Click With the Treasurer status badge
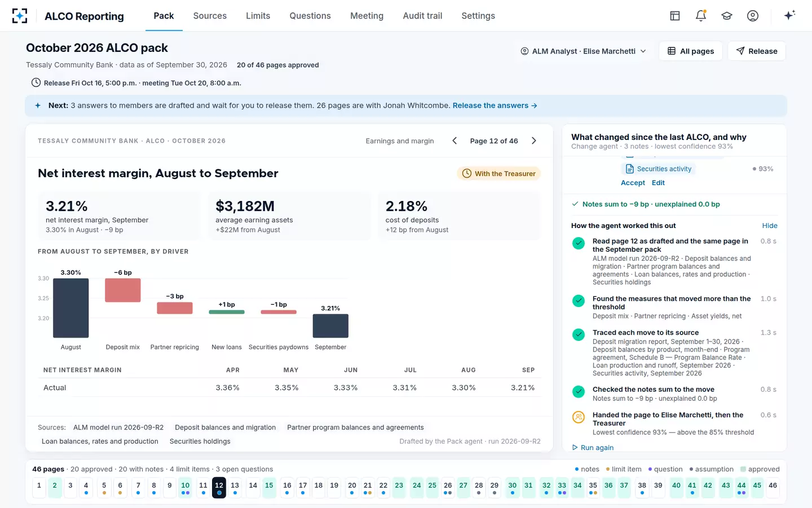Screen dimensions: 812x508 [498, 173]
